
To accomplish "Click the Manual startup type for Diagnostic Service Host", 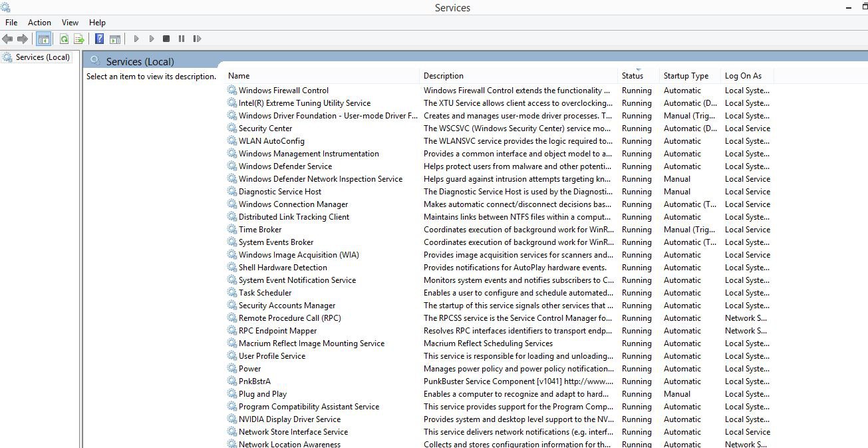I will click(x=677, y=192).
